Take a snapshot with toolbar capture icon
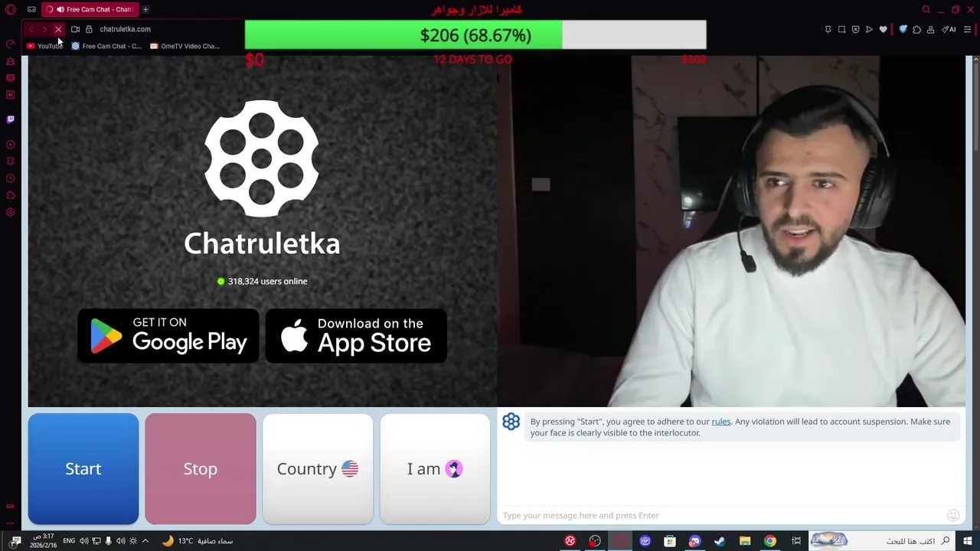The width and height of the screenshot is (980, 551). 841,29
